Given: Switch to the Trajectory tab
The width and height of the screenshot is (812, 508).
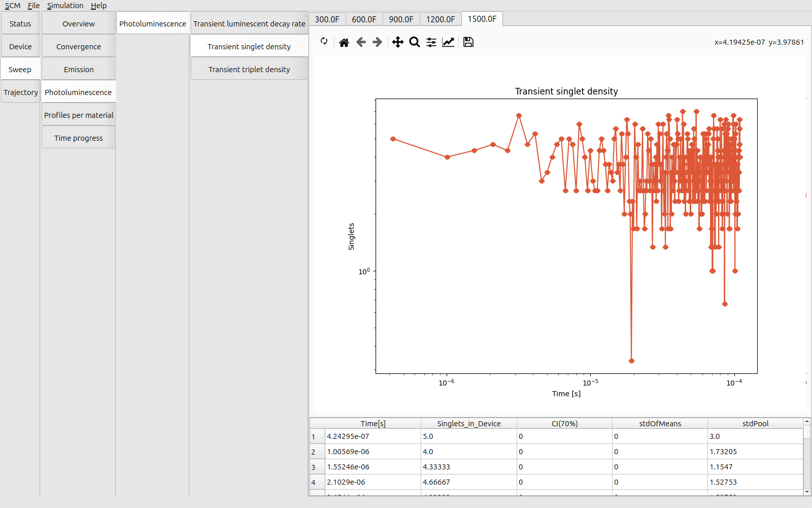Looking at the screenshot, I should click(21, 92).
